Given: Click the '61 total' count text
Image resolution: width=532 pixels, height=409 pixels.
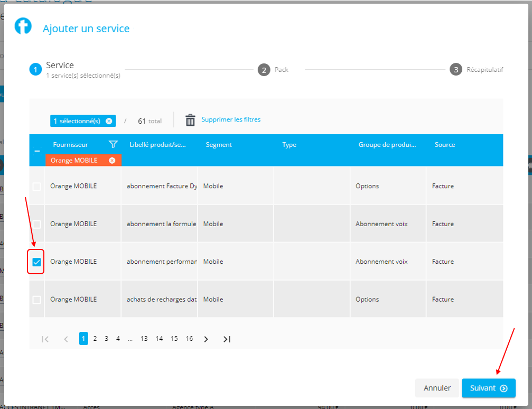Looking at the screenshot, I should [x=150, y=121].
